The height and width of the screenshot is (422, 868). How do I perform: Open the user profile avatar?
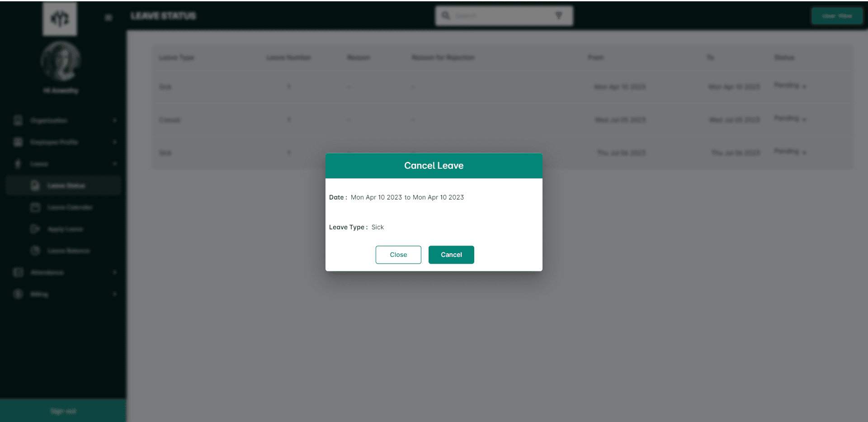tap(61, 61)
